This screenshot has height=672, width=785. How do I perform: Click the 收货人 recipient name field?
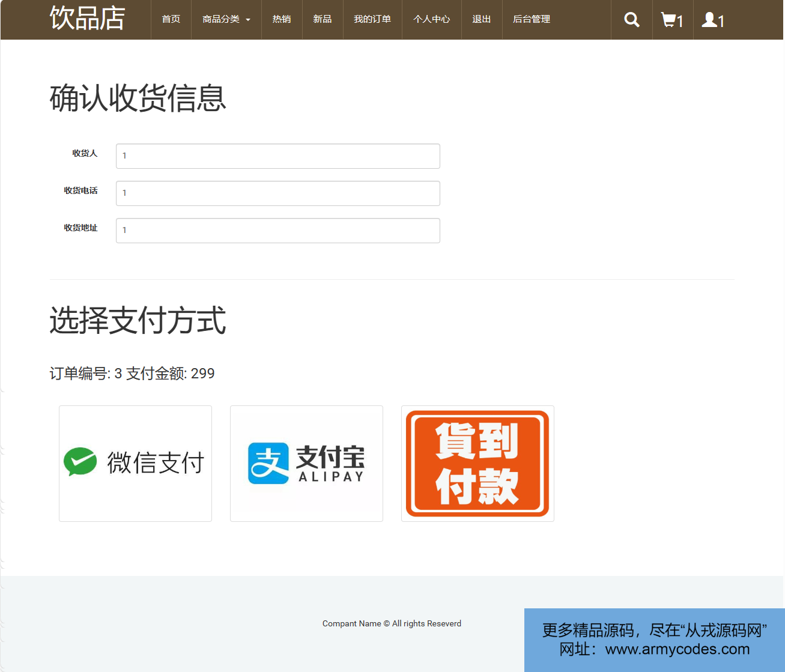pyautogui.click(x=277, y=156)
